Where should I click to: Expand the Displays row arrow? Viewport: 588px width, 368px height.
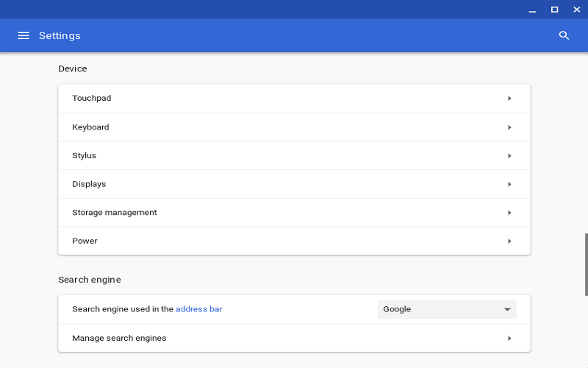tap(509, 185)
